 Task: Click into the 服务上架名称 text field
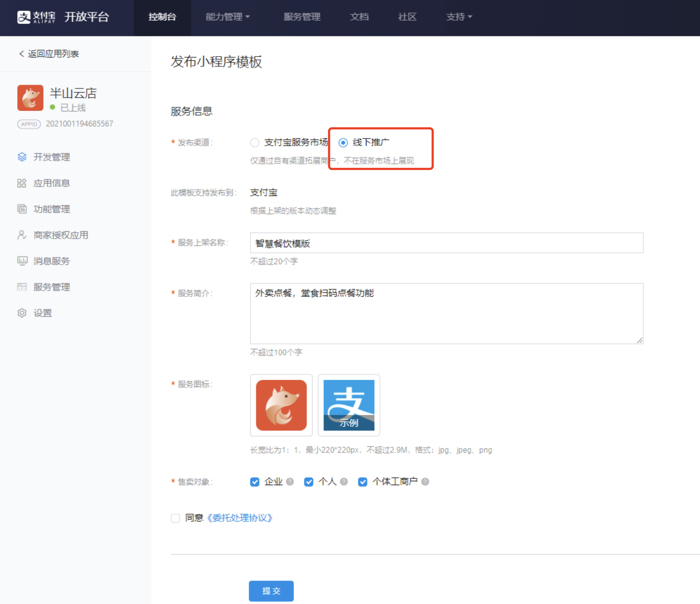[x=446, y=243]
